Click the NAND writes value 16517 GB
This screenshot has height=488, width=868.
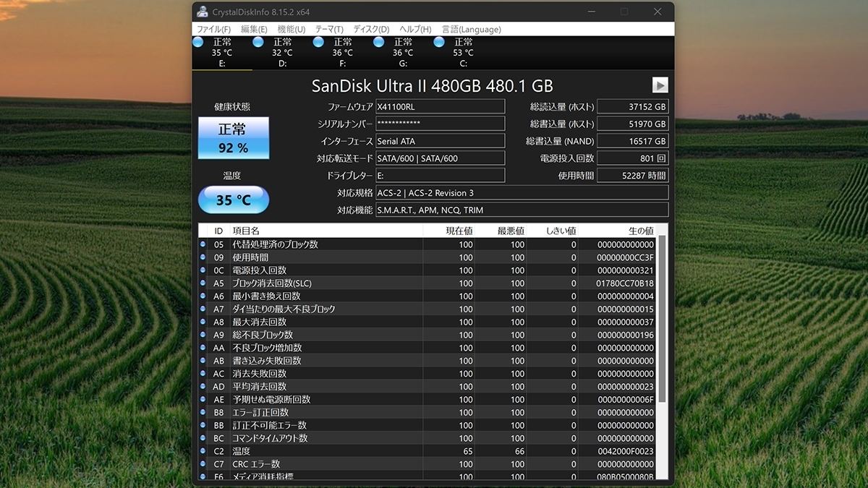coord(633,141)
